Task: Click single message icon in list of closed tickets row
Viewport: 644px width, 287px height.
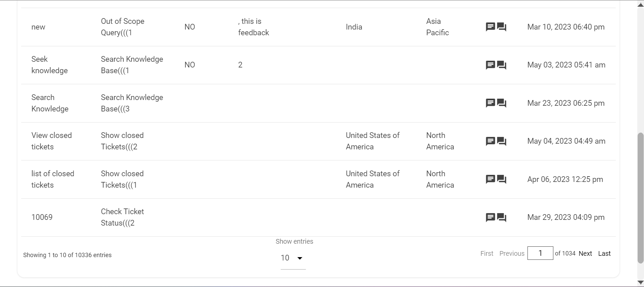Action: [x=490, y=179]
